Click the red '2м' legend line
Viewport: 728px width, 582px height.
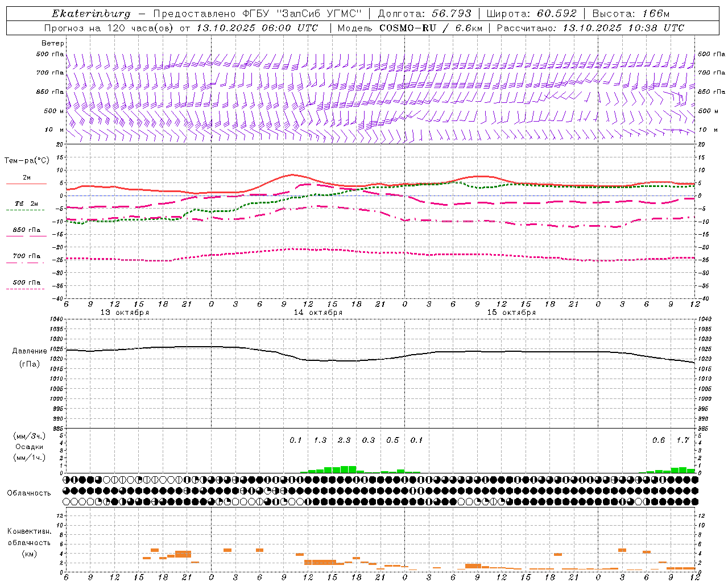26,184
